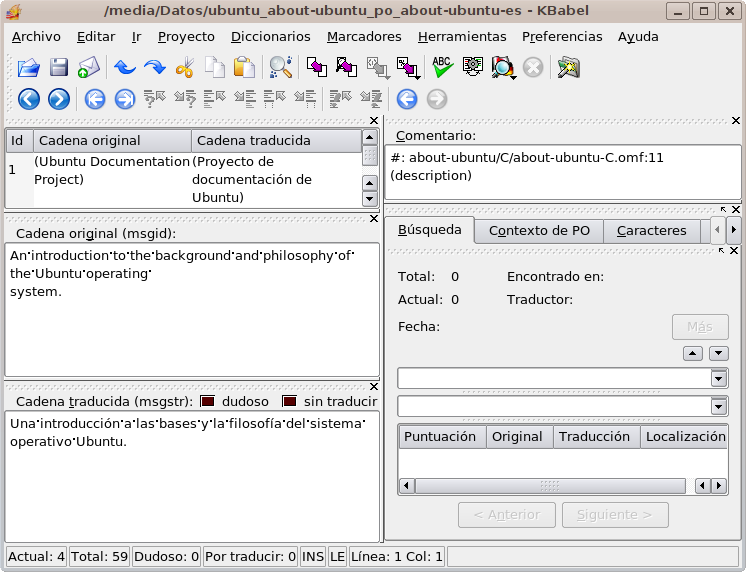
Task: Click the next error entry icon
Action: (371, 99)
